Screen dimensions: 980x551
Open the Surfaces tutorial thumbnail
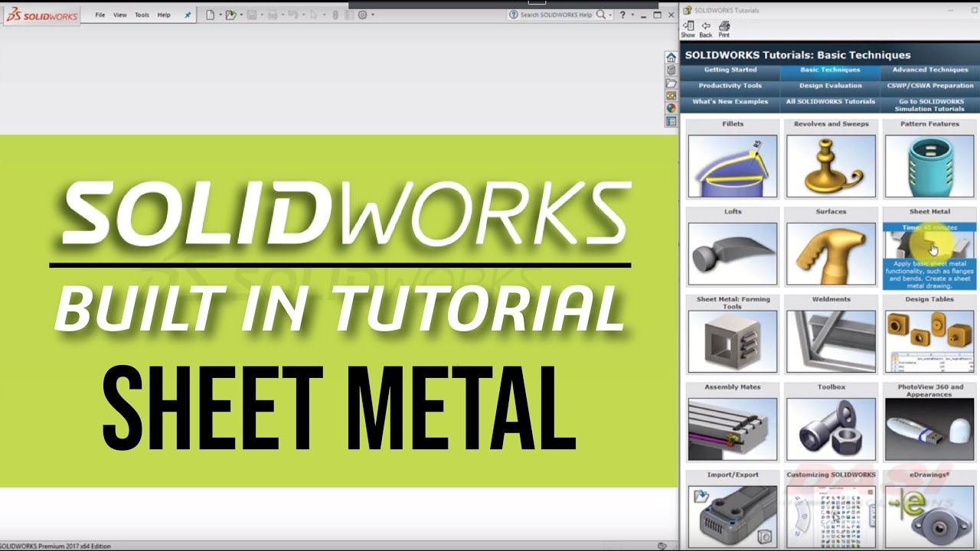(831, 254)
